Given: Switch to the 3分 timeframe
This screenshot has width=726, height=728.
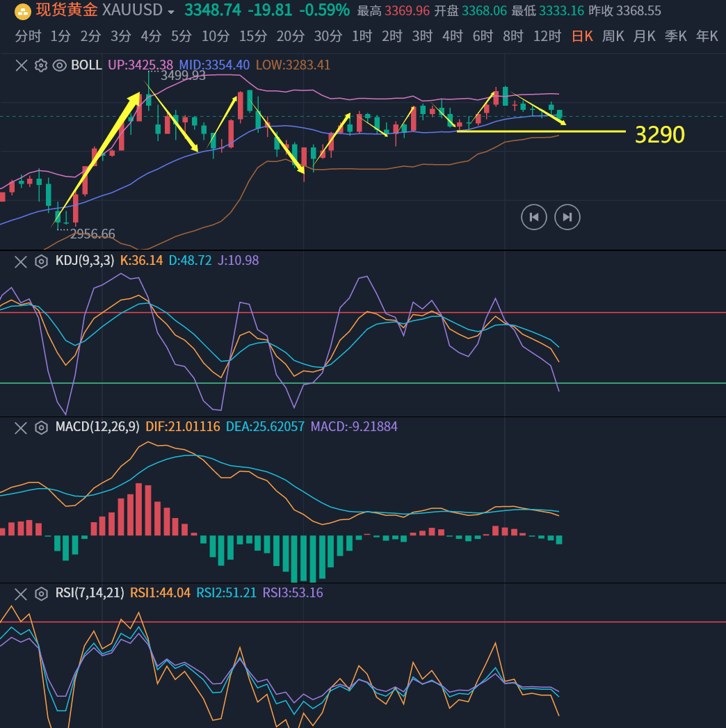Looking at the screenshot, I should coord(121,35).
